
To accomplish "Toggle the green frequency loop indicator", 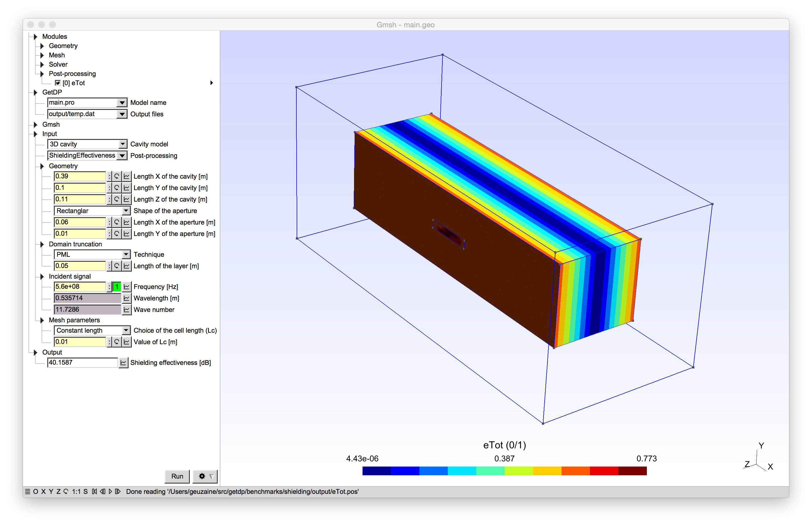I will [x=117, y=287].
